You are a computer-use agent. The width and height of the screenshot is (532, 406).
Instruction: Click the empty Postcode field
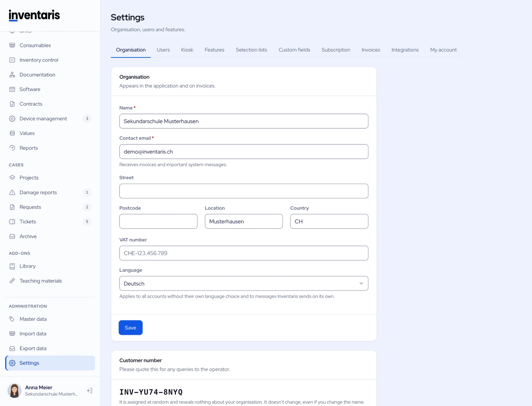click(x=158, y=221)
